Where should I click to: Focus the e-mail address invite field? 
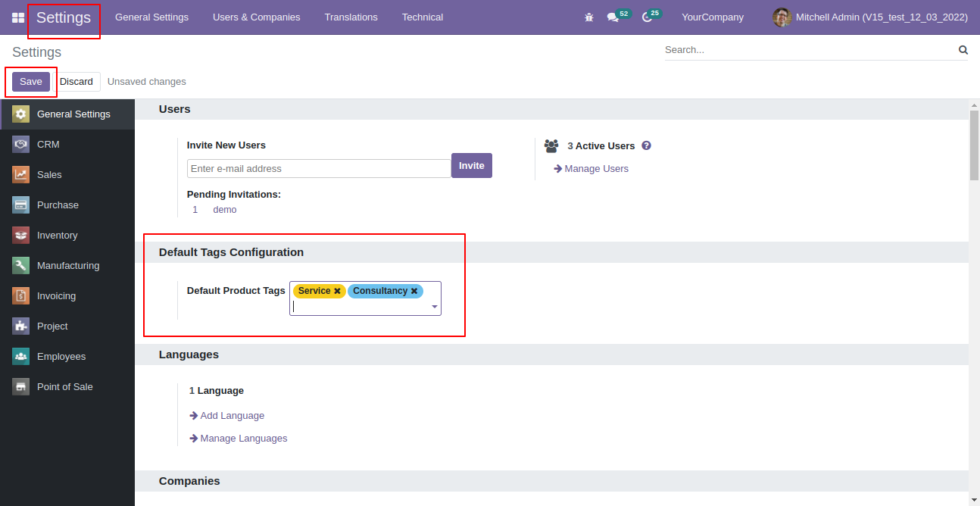tap(319, 168)
